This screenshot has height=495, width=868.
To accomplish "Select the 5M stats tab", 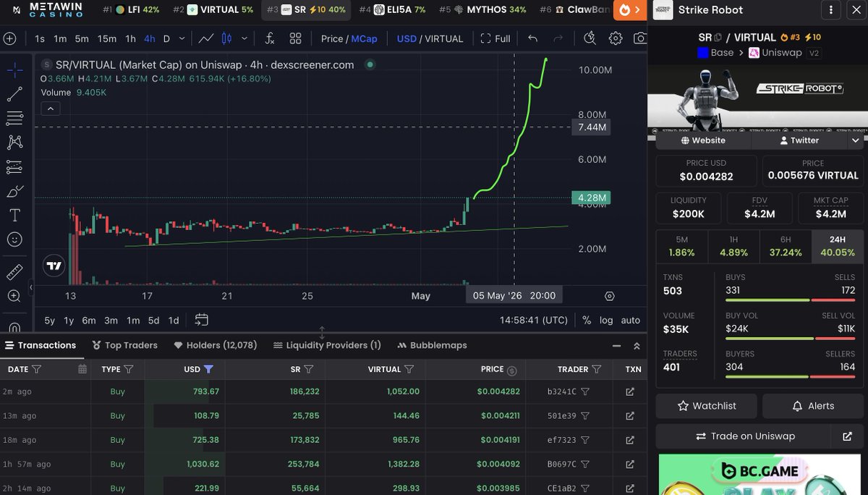I will coord(681,246).
